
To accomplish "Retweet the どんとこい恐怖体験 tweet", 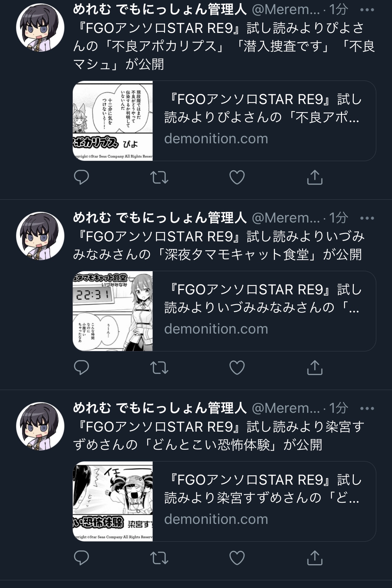I will click(159, 558).
